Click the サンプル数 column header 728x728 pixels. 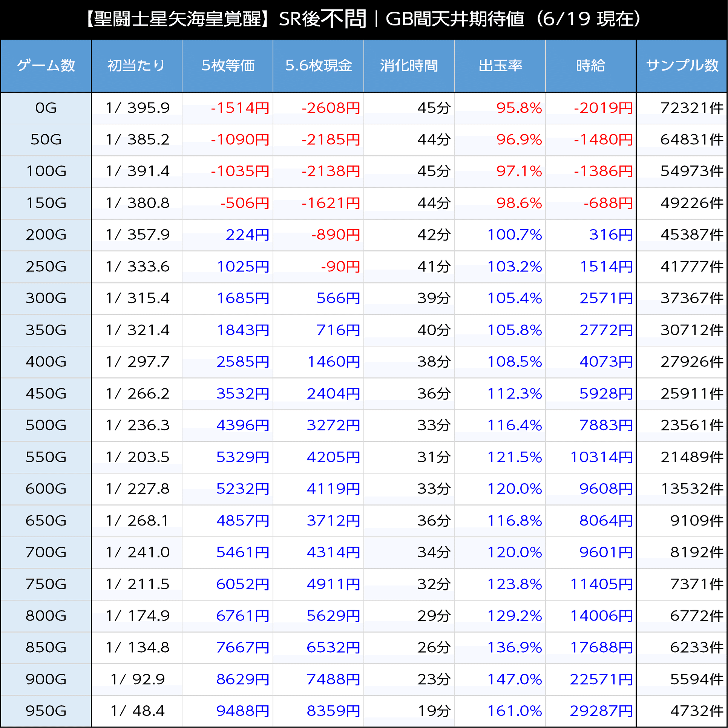pyautogui.click(x=682, y=66)
